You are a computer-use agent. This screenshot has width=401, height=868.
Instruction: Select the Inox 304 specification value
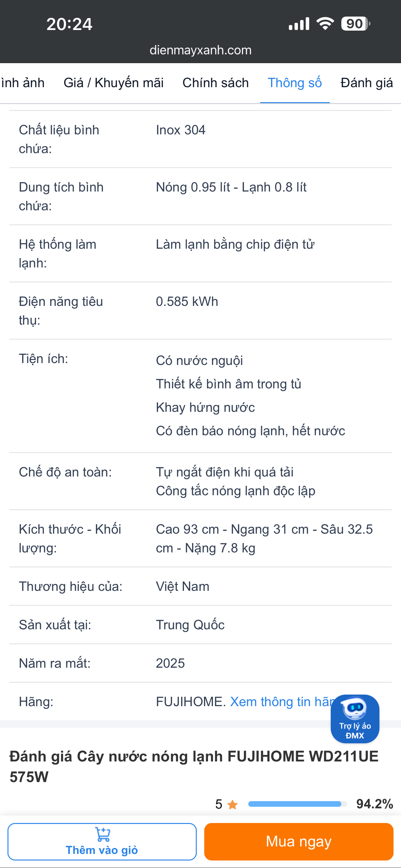coord(181,130)
